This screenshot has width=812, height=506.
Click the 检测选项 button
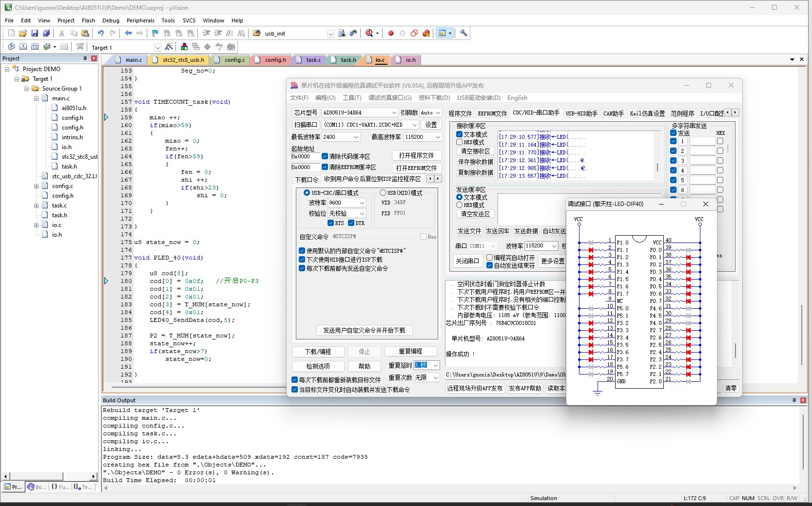coord(318,366)
